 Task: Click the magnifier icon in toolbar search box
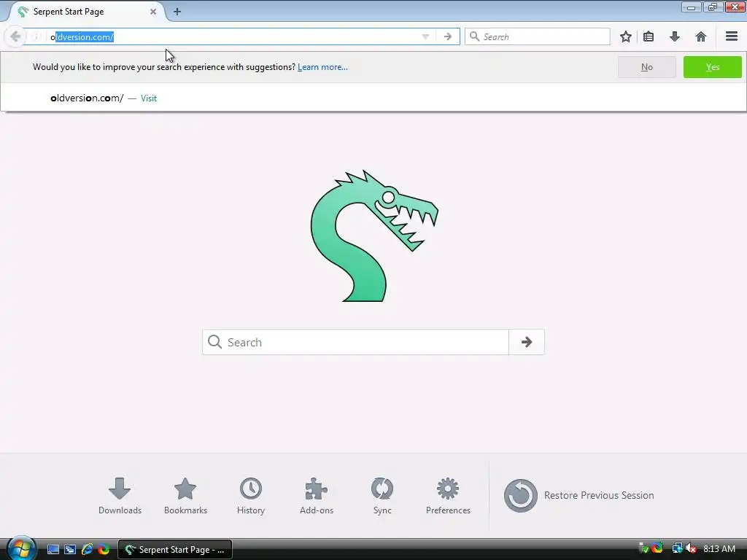tap(474, 36)
